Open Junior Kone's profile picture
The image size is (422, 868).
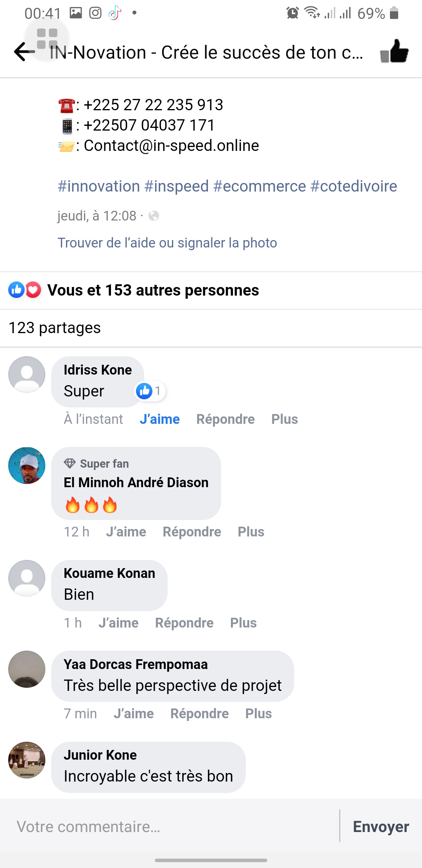click(27, 760)
